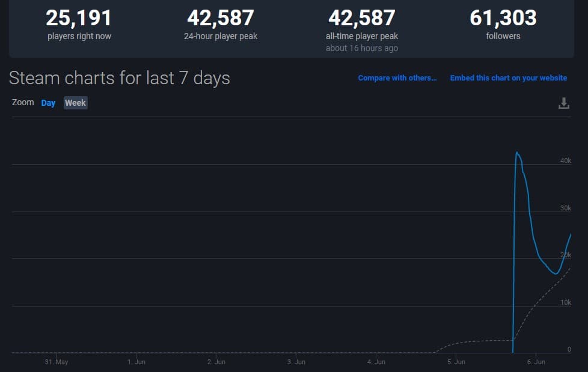
Task: Click the 2. Jun axis label
Action: (216, 362)
